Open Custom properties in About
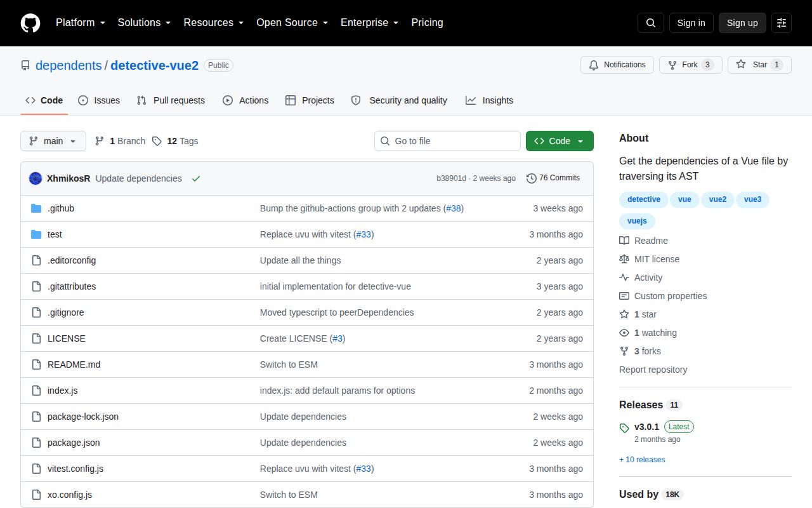This screenshot has width=812, height=508. point(663,296)
